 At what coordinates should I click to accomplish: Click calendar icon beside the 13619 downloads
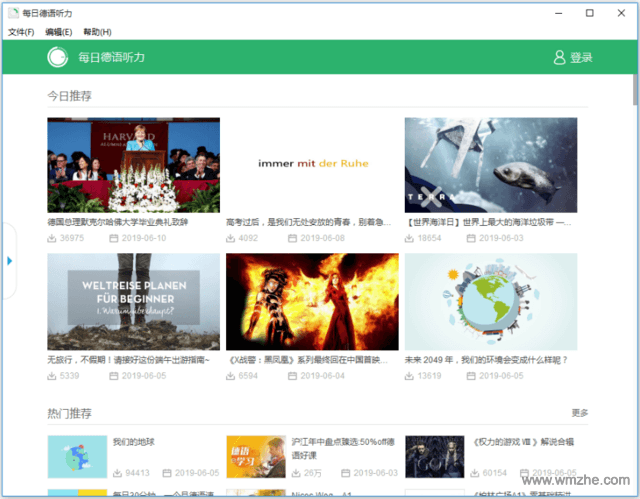[x=471, y=376]
